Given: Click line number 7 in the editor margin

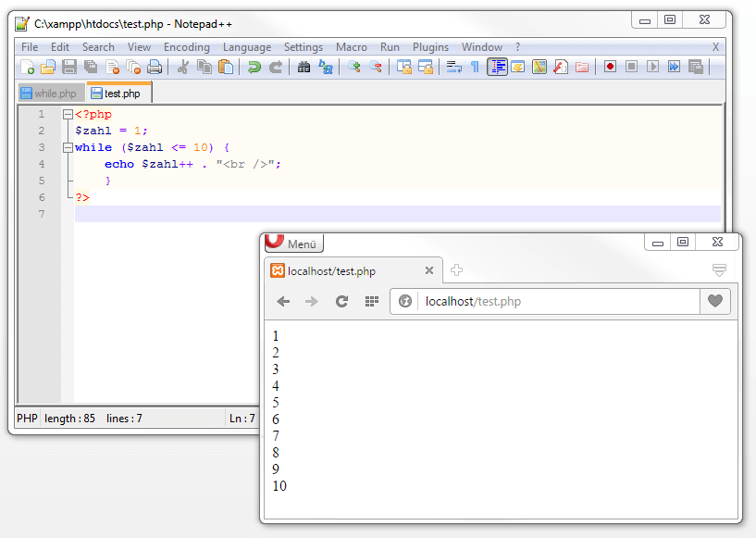Looking at the screenshot, I should click(x=42, y=214).
